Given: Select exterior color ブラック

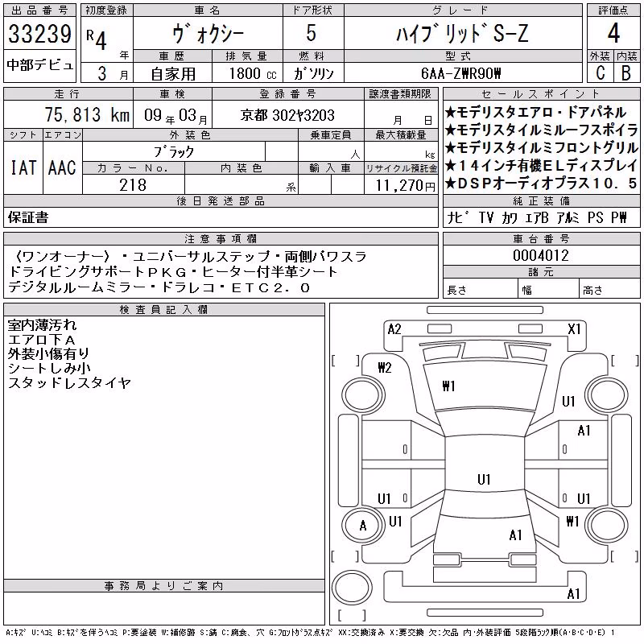Looking at the screenshot, I should (174, 152).
